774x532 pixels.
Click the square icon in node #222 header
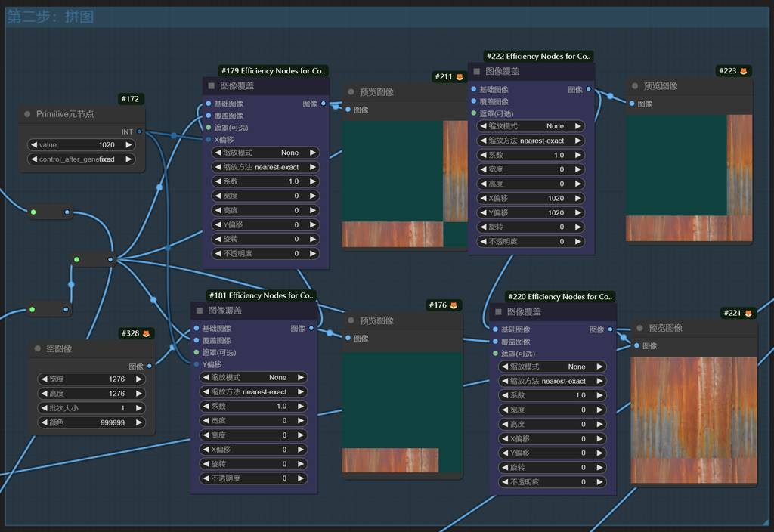point(476,71)
